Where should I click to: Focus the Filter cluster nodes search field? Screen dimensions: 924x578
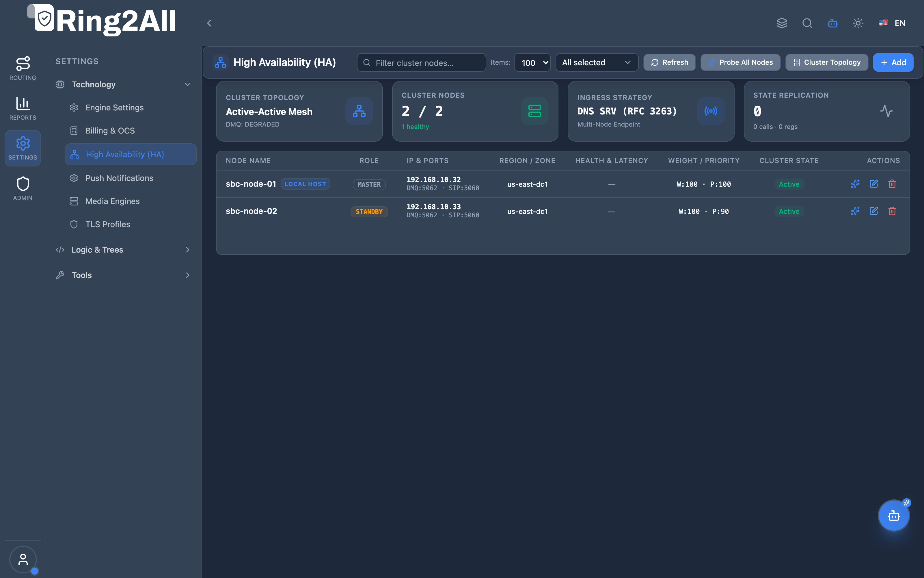421,62
